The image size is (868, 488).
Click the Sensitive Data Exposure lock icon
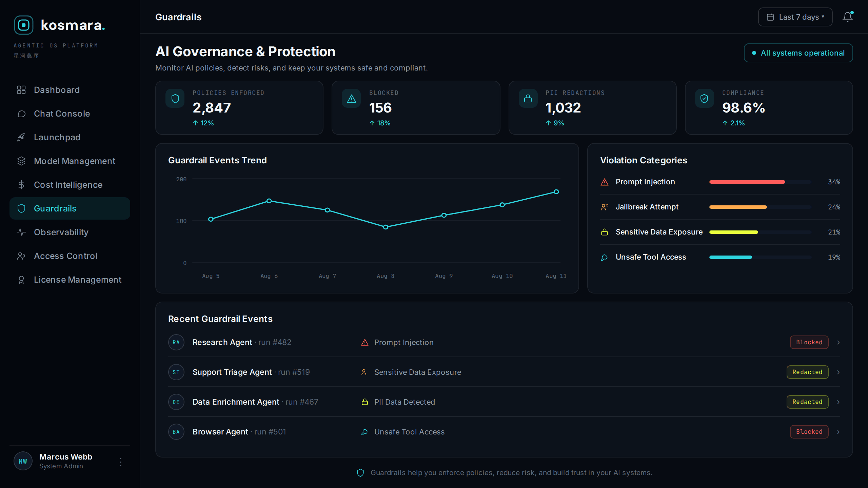tap(605, 232)
